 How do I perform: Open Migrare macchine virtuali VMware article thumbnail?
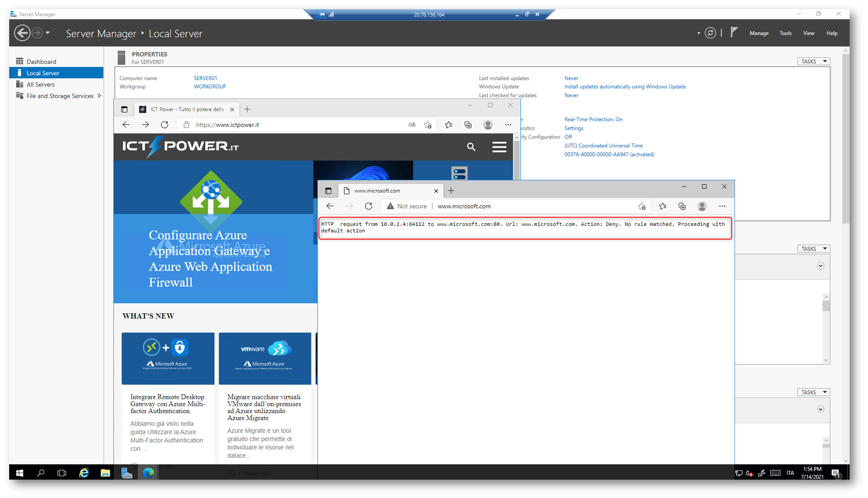[265, 359]
